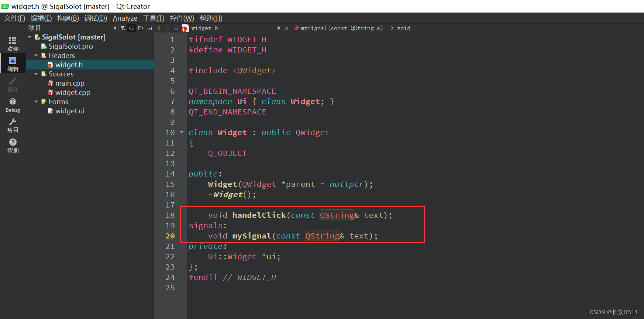Collapse the Sources folder
Screen dimensions: 644x319
[x=36, y=74]
